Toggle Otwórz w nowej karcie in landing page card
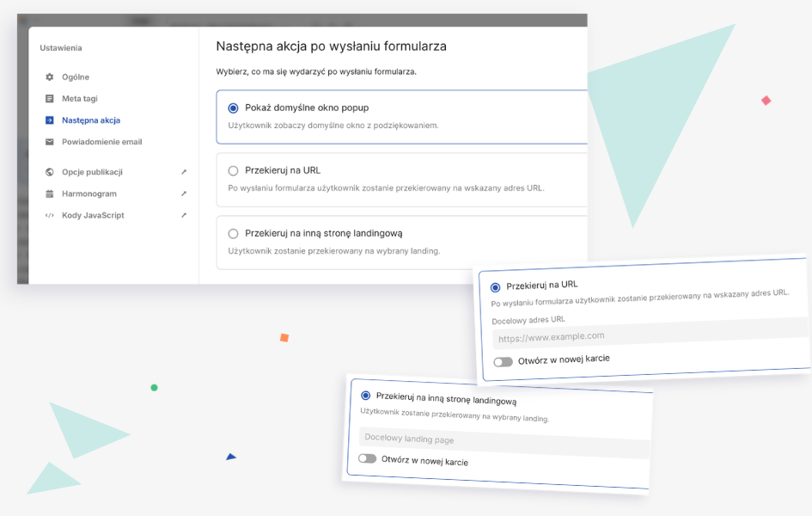The height and width of the screenshot is (516, 812). pyautogui.click(x=367, y=458)
